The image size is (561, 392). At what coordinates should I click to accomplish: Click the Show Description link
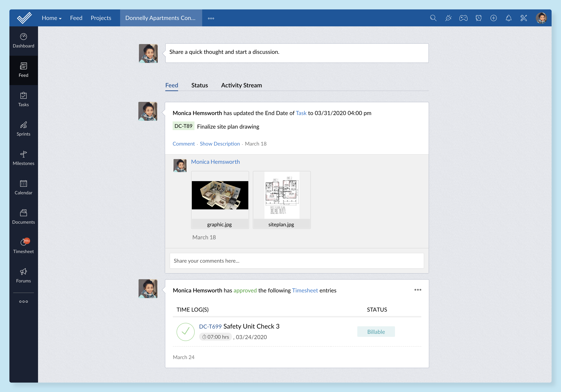220,144
